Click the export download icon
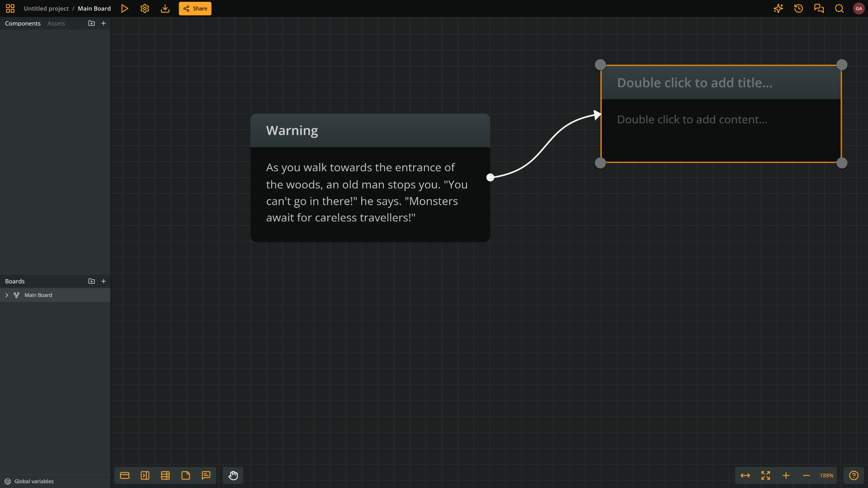 (165, 9)
